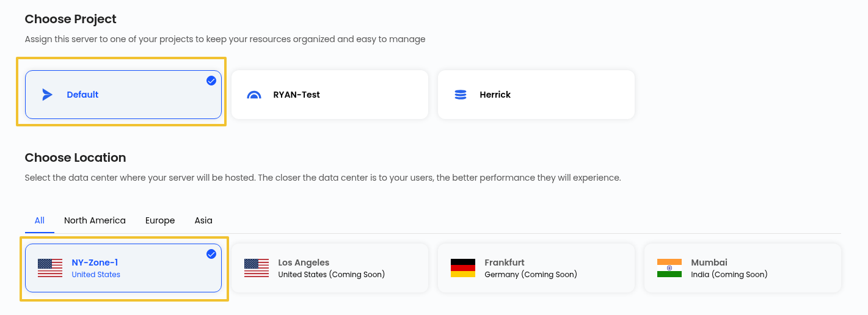Select the NY-Zone-1 United States location
The image size is (868, 315).
[x=123, y=268]
